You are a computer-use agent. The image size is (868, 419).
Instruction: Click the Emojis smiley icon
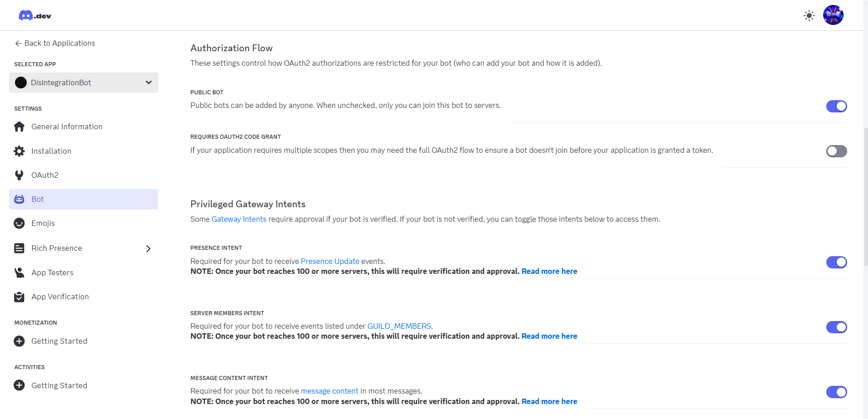click(19, 223)
